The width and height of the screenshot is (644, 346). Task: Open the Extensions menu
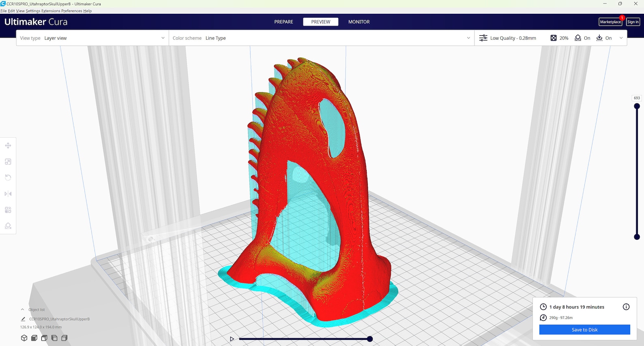pyautogui.click(x=51, y=11)
